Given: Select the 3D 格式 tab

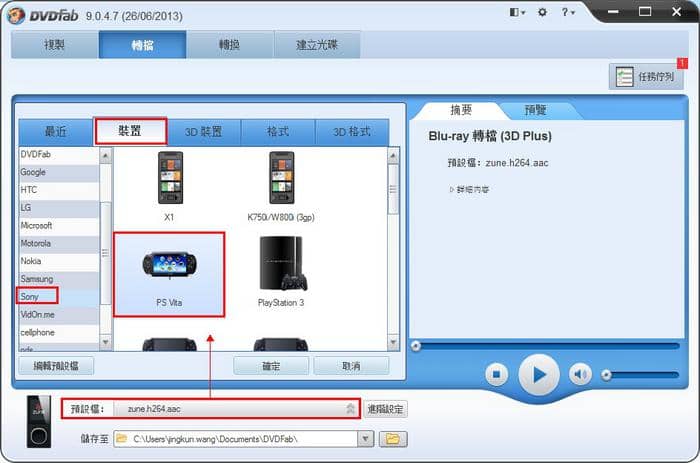Looking at the screenshot, I should pos(352,132).
